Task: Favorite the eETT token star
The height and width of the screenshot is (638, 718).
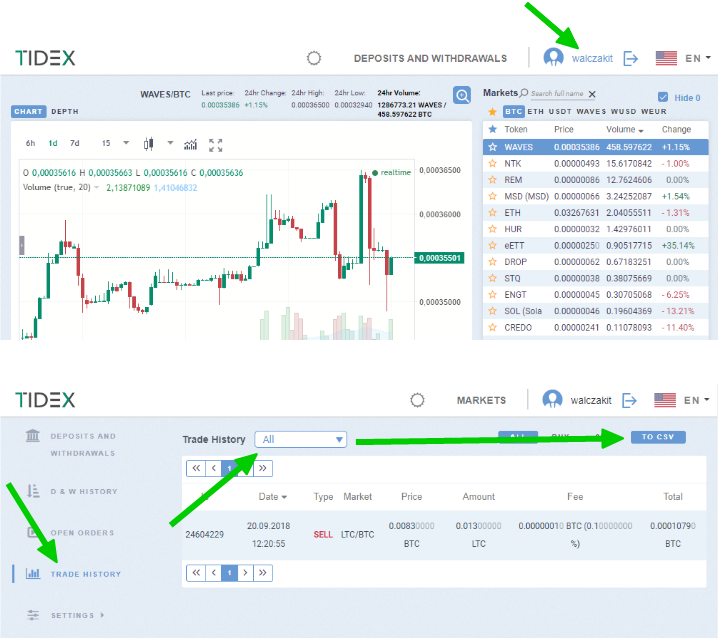Action: [492, 245]
